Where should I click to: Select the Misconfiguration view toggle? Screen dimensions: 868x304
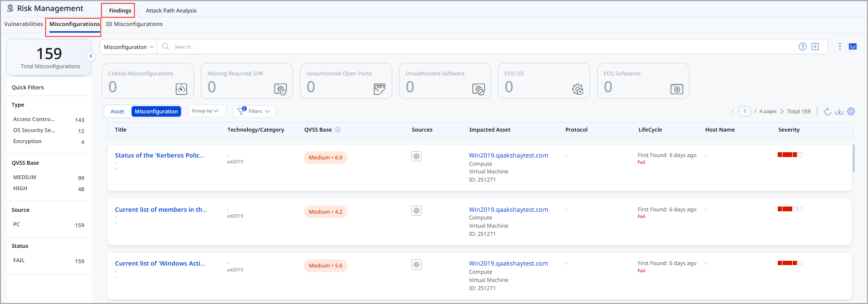coord(156,111)
